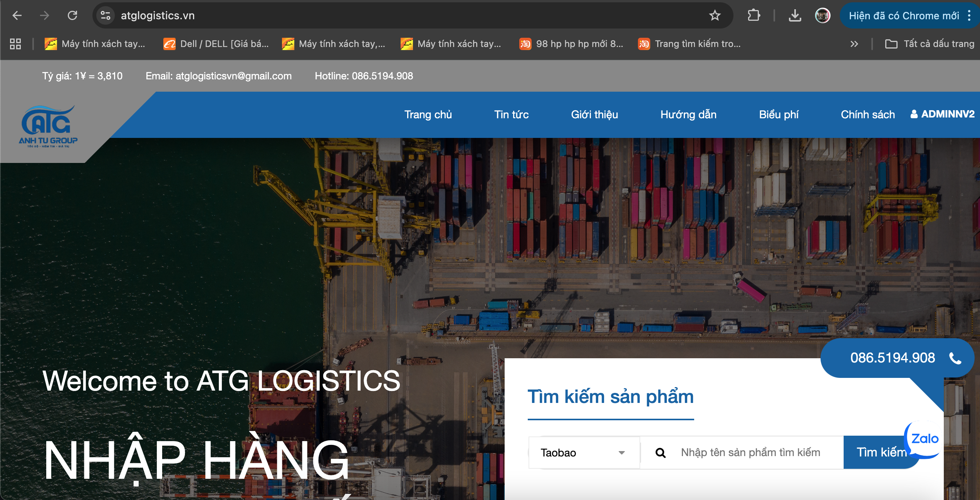980x500 pixels.
Task: Open Chrome three-dot menu
Action: point(969,15)
